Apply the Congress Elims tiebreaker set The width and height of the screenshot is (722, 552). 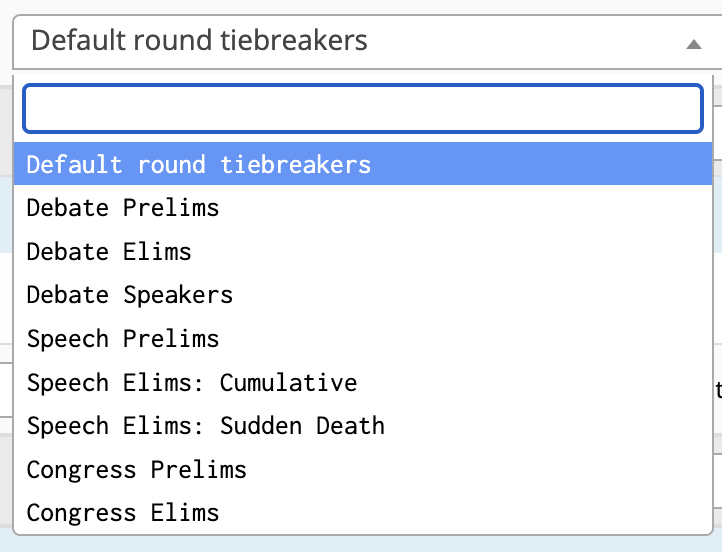123,513
